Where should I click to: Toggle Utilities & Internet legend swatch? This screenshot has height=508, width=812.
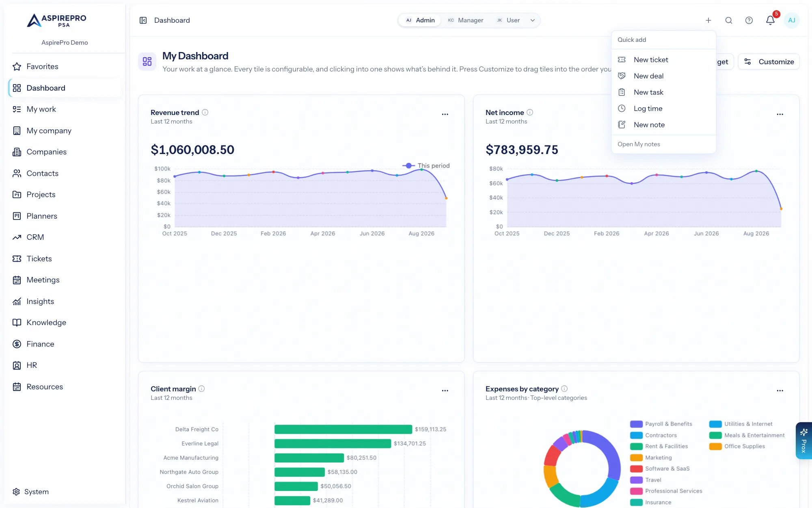tap(715, 424)
